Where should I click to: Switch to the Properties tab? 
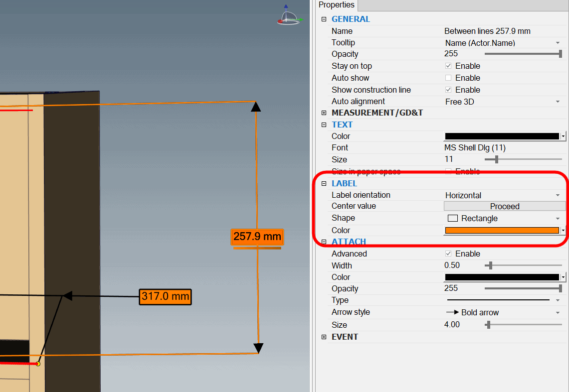(337, 5)
